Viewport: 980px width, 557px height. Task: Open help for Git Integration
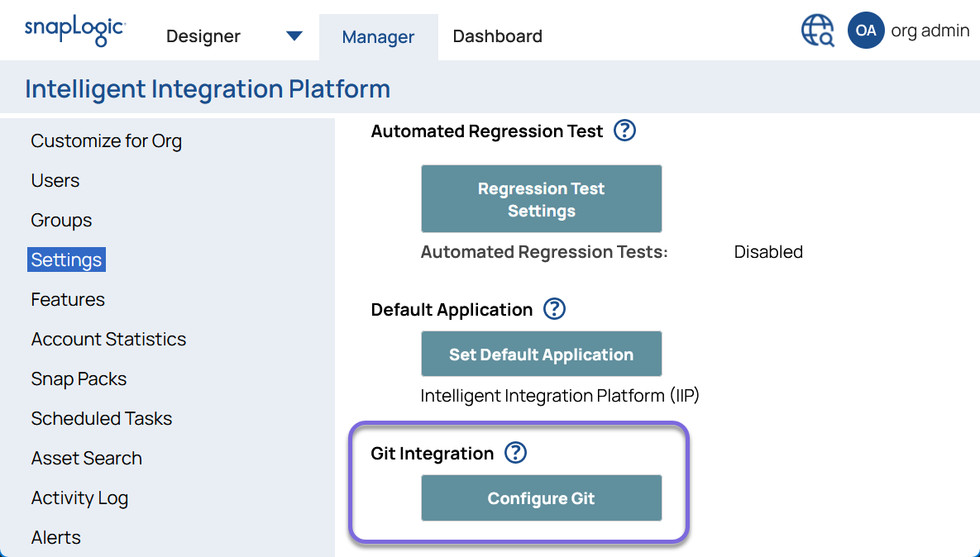click(515, 452)
